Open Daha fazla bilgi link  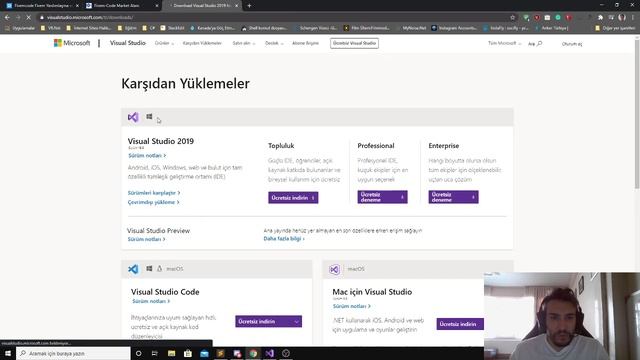[x=284, y=238]
